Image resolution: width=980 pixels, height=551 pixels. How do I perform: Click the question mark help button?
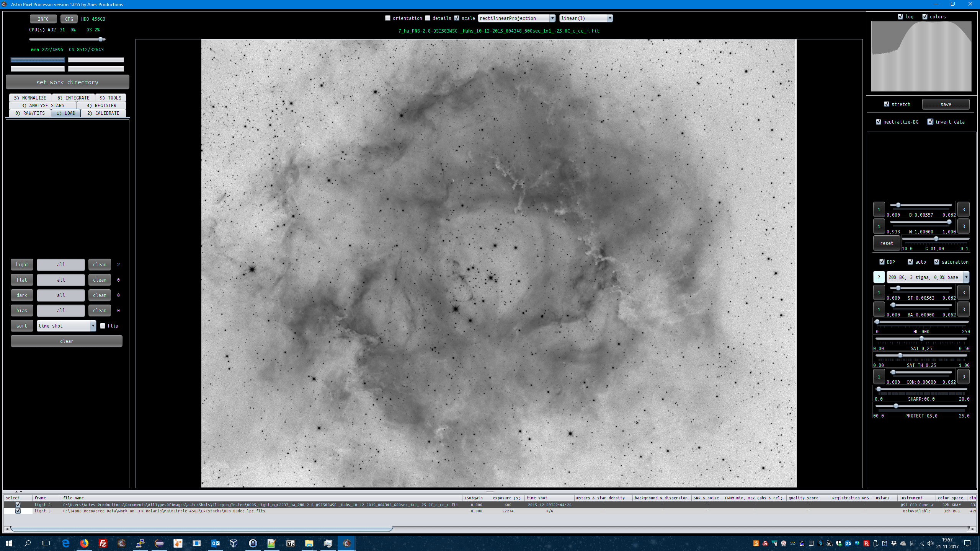879,277
